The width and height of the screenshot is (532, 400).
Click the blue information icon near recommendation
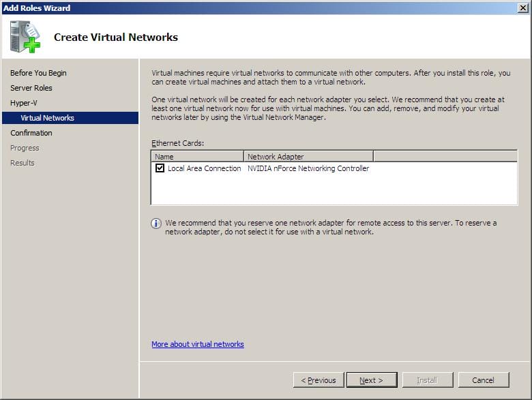coord(156,224)
